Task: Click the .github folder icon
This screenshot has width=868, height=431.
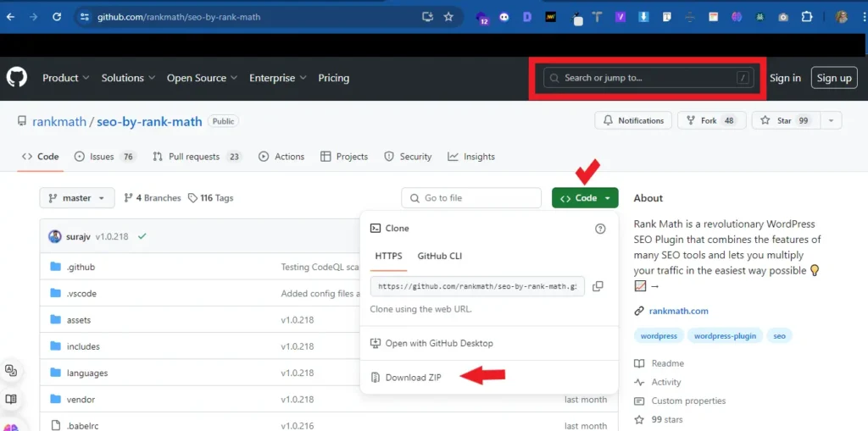Action: point(55,267)
